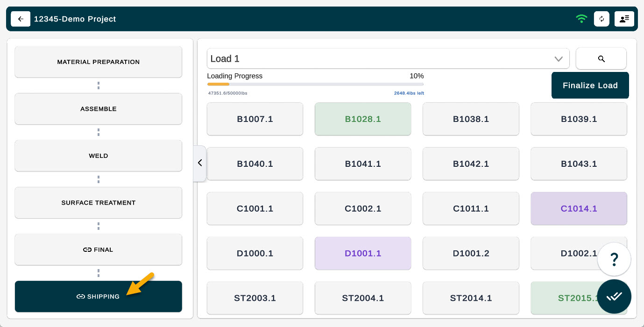Open the user profile icon
This screenshot has width=644, height=327.
[x=624, y=19]
